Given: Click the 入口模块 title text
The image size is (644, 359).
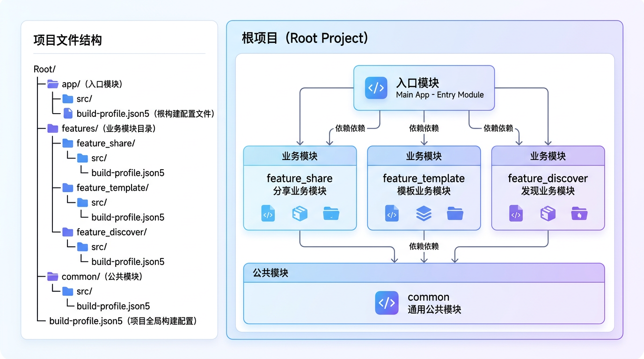Looking at the screenshot, I should pos(417,83).
